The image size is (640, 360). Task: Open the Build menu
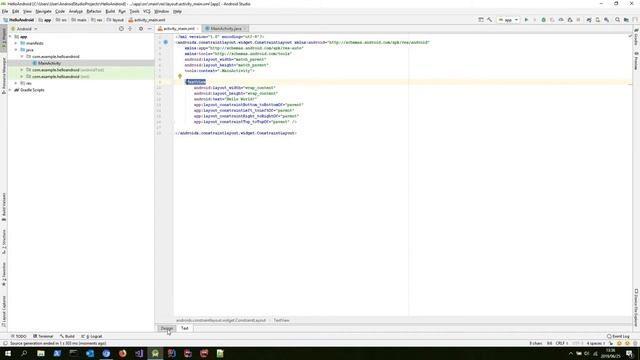(110, 11)
